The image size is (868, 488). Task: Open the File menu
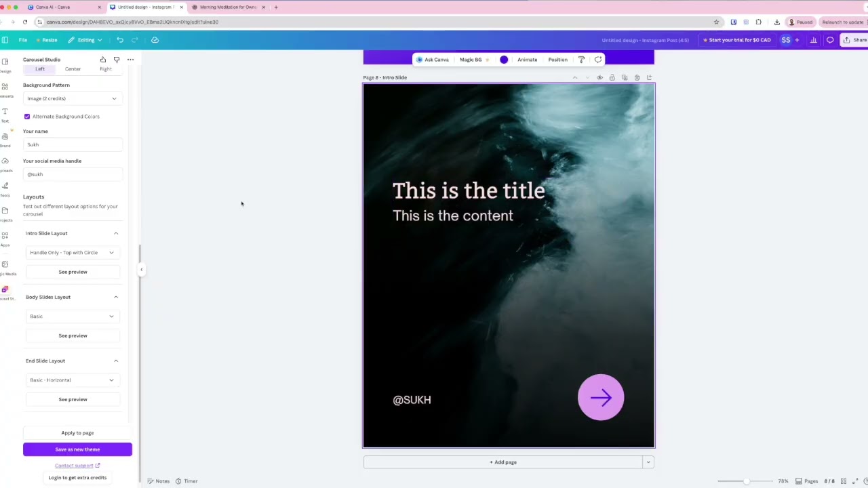[x=23, y=40]
